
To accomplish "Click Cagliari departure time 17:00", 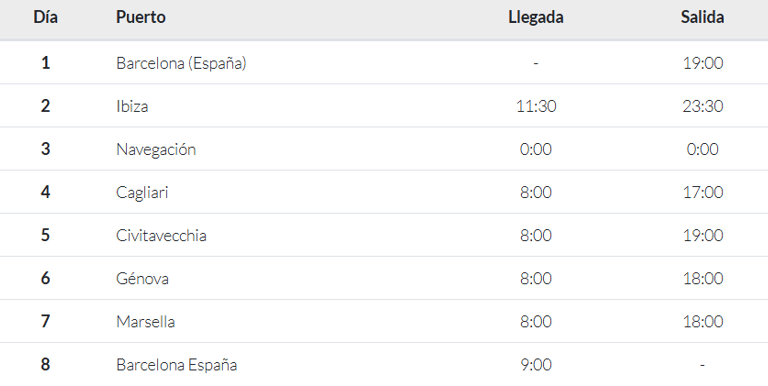I will [x=702, y=193].
